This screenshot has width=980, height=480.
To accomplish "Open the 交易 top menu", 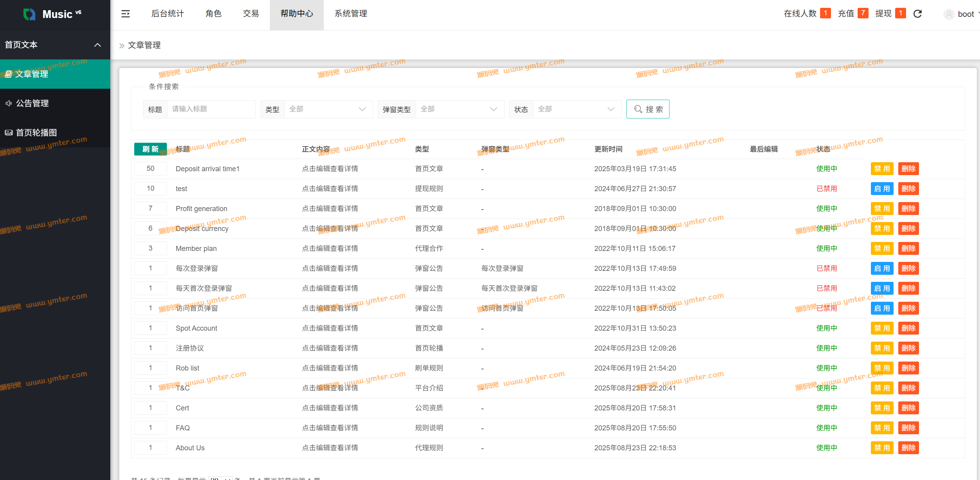I will [251, 14].
